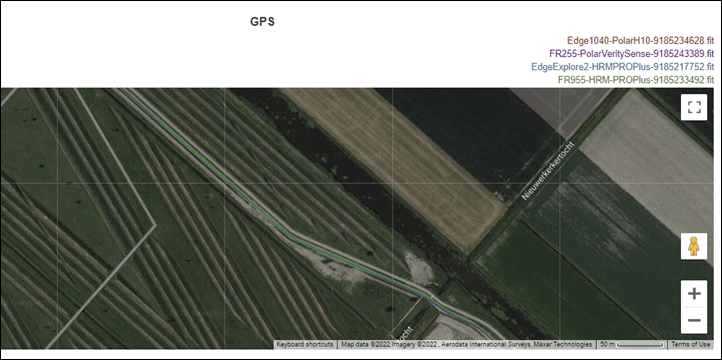Select the FR255-PolarVeritySense fit file legend
722x360 pixels.
click(x=632, y=53)
